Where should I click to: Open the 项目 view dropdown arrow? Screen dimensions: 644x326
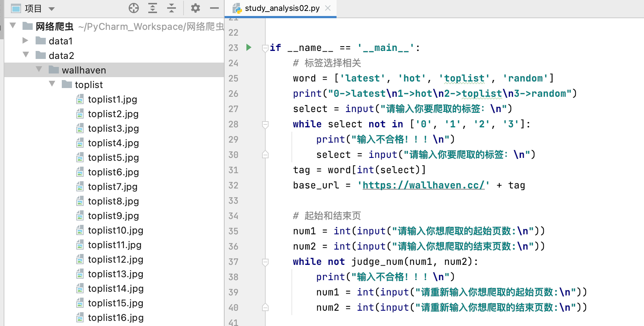[52, 9]
